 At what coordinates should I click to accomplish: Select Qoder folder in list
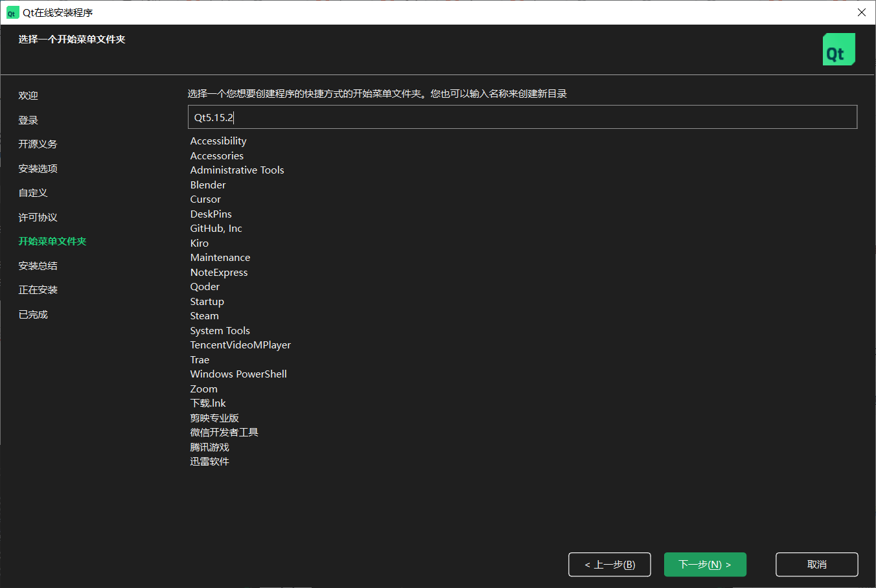[x=205, y=287]
